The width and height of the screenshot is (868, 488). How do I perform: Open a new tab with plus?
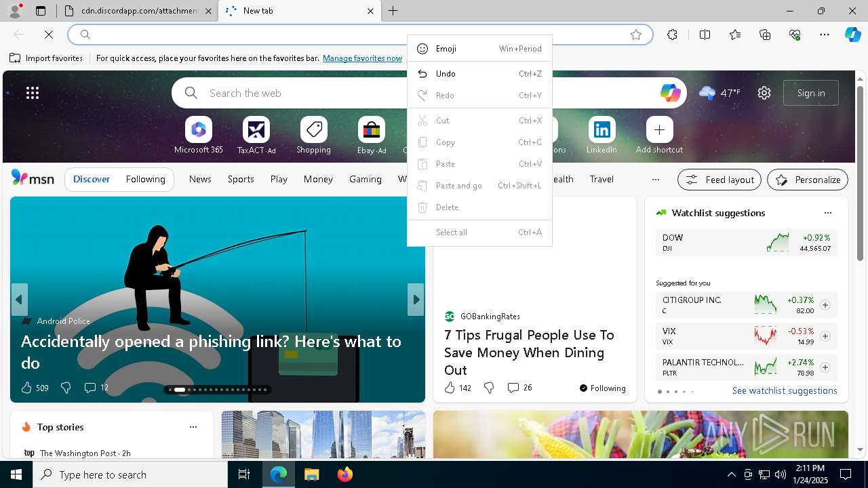(x=393, y=11)
